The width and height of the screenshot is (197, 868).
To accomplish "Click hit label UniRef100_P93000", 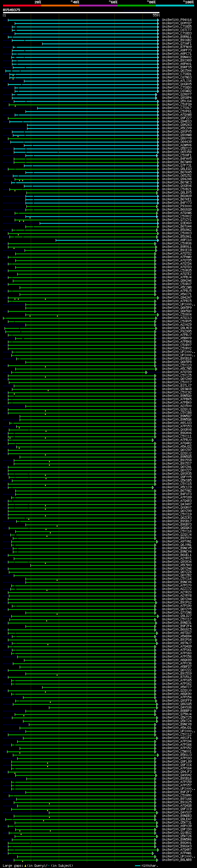I will [177, 206].
